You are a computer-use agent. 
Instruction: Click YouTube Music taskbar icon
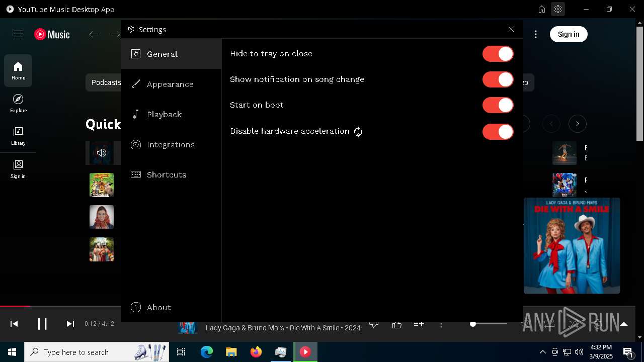click(x=305, y=352)
